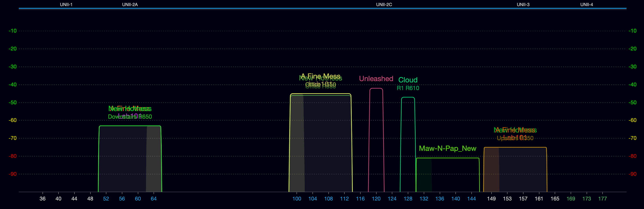Click channel 136 axis label

440,199
